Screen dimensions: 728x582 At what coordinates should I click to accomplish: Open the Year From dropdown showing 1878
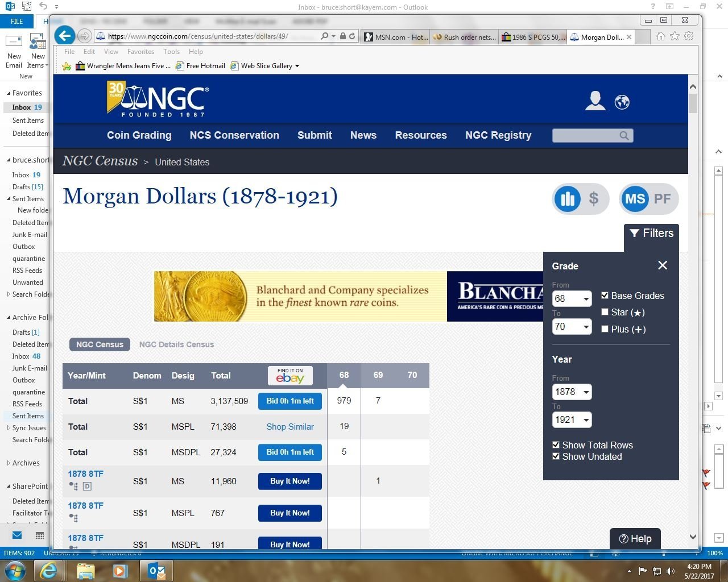coord(572,392)
